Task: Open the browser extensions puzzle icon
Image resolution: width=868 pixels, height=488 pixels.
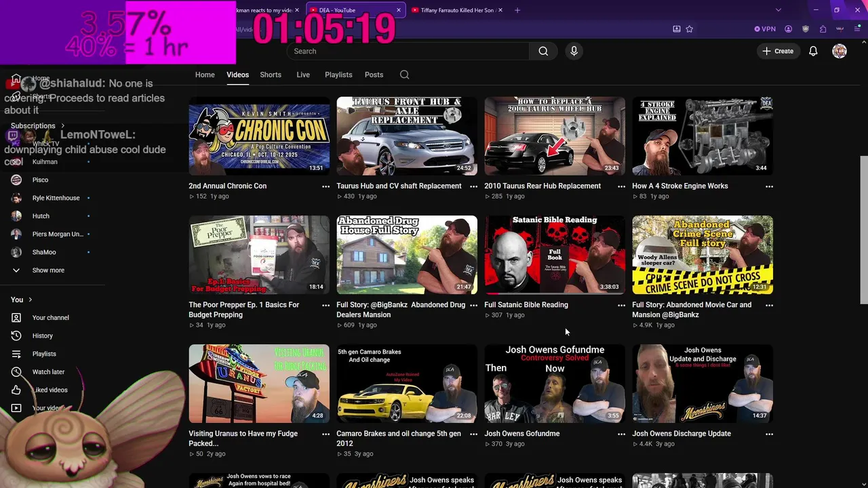Action: pos(823,29)
